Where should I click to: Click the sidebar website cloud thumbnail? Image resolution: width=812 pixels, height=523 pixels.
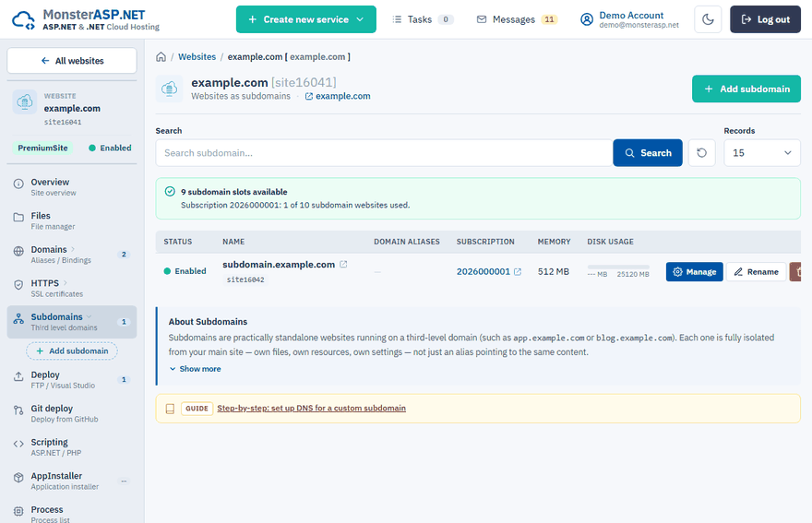[x=25, y=102]
